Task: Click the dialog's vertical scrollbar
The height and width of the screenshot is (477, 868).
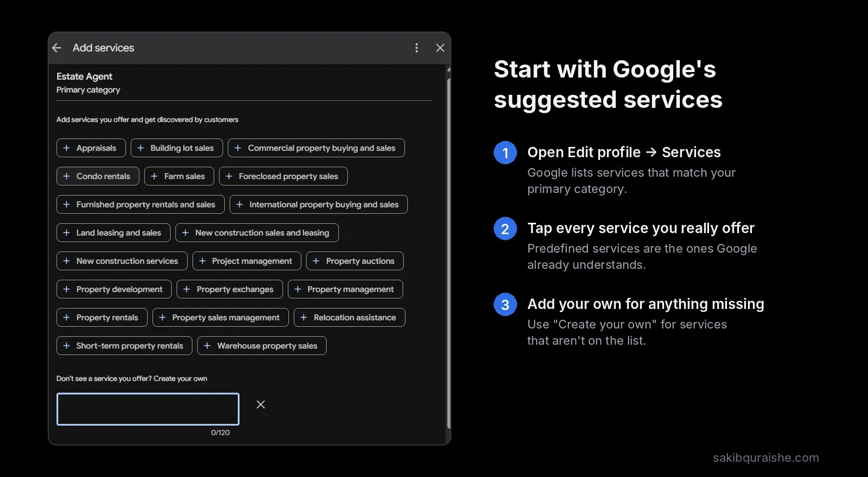Action: click(x=449, y=253)
